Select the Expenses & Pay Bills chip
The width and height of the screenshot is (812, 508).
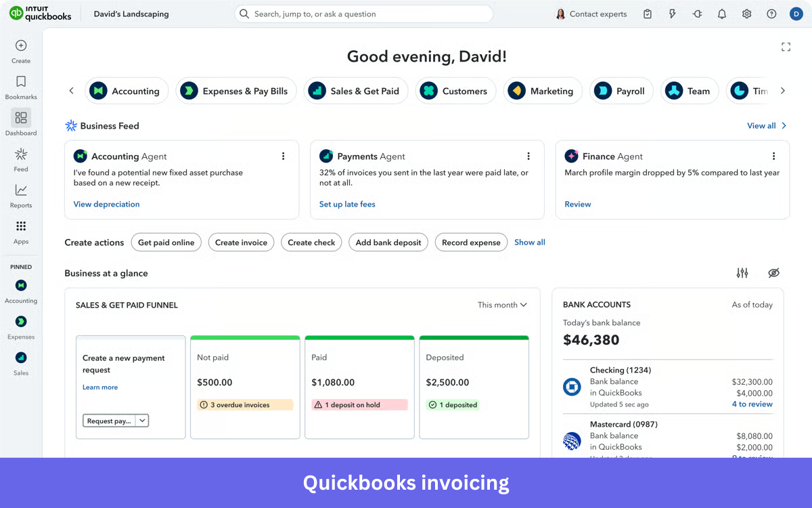click(236, 91)
